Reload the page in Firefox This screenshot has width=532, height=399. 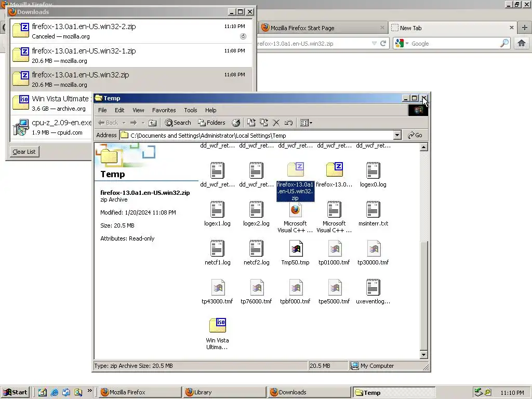point(383,44)
